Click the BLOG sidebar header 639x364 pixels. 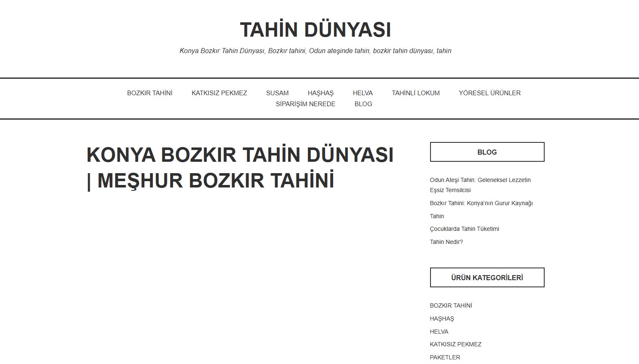tap(487, 152)
